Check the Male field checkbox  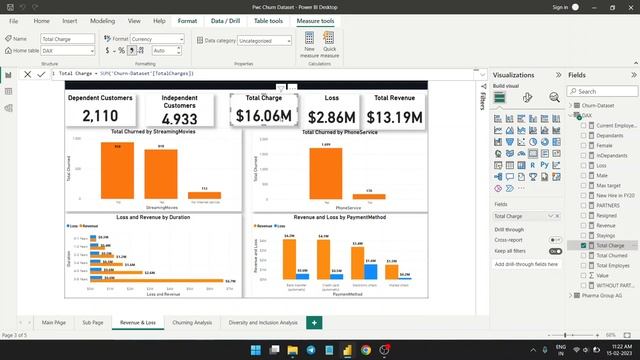coord(583,176)
